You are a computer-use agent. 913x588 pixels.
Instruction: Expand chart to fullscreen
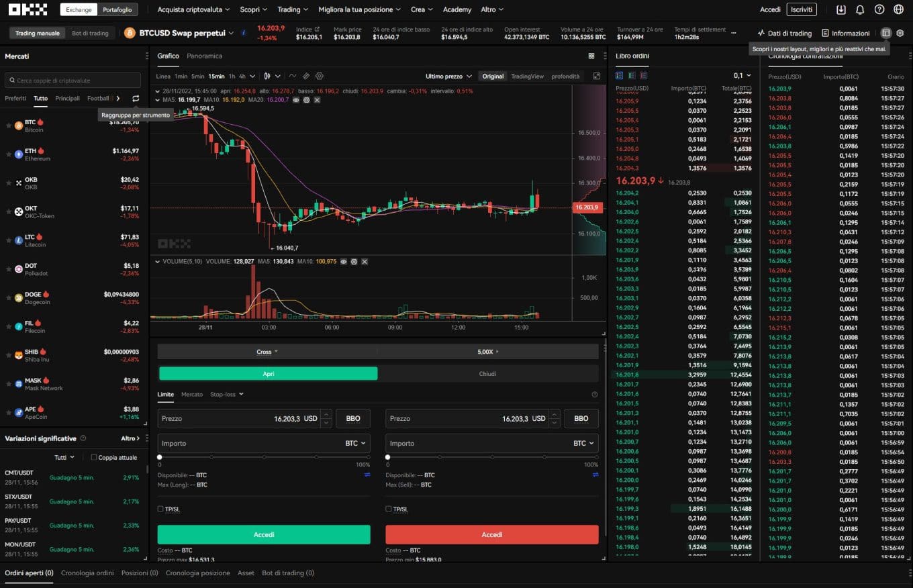(x=596, y=76)
